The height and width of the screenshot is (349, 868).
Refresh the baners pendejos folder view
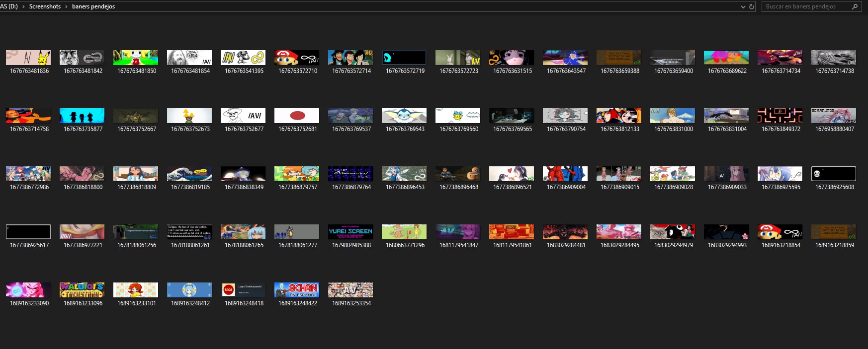[x=752, y=6]
